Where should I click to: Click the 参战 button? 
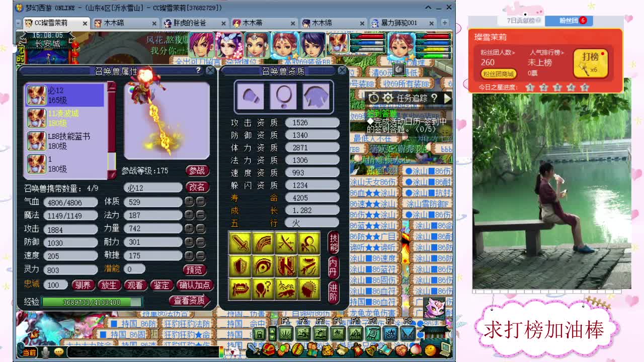click(197, 171)
